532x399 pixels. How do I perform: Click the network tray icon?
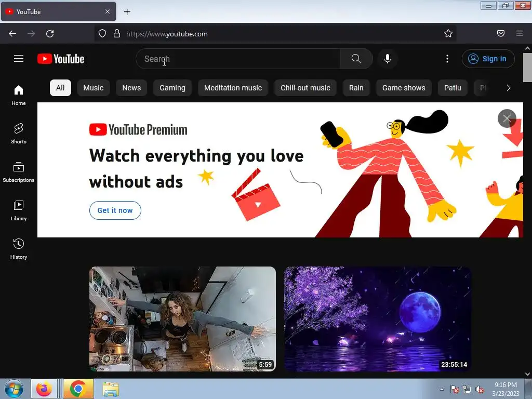click(467, 390)
